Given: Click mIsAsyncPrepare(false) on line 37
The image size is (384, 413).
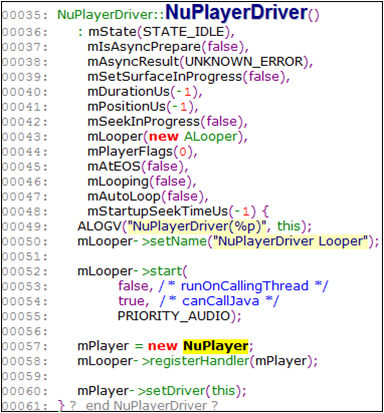Looking at the screenshot, I should click(166, 47).
